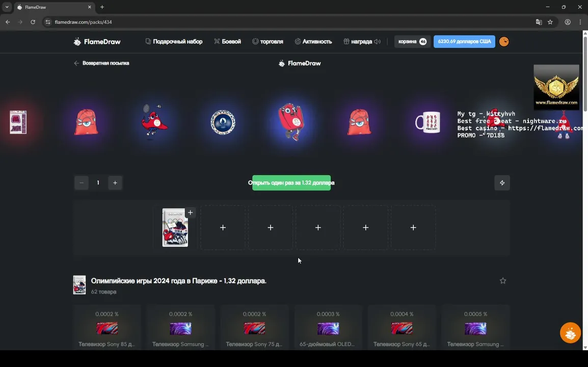
Task: Click the USA Olympic pack card slot
Action: (x=175, y=227)
